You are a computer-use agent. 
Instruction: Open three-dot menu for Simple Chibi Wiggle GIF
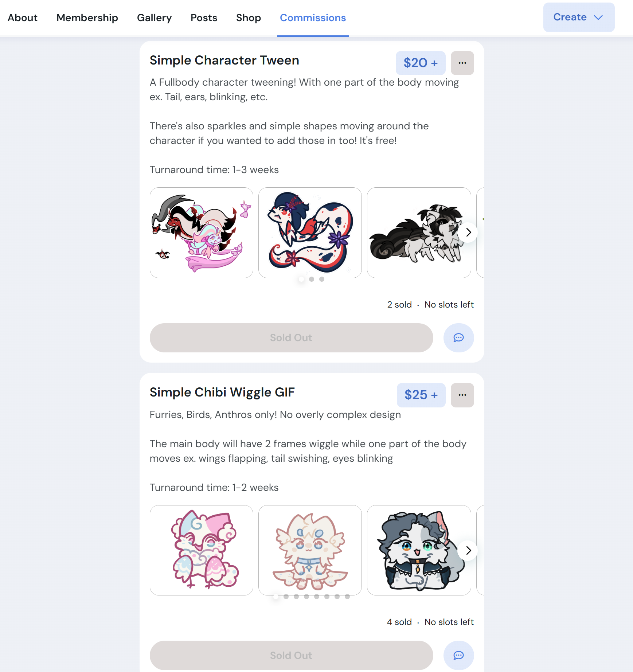click(462, 395)
